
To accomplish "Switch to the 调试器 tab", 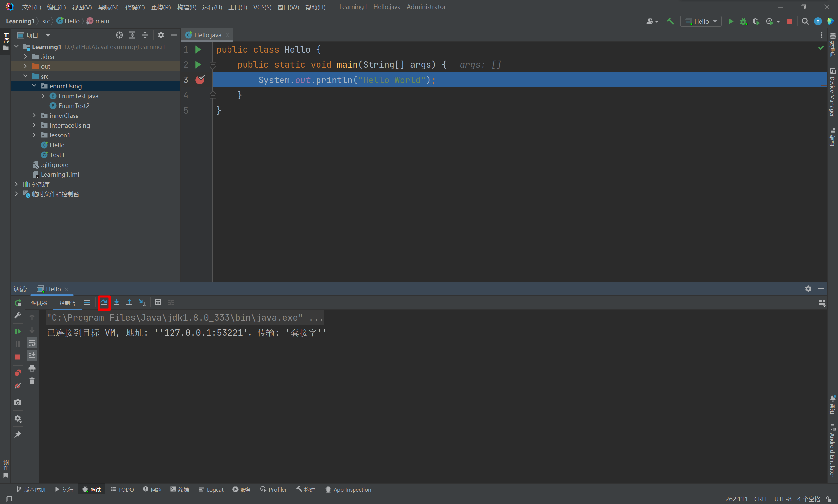I will tap(39, 303).
